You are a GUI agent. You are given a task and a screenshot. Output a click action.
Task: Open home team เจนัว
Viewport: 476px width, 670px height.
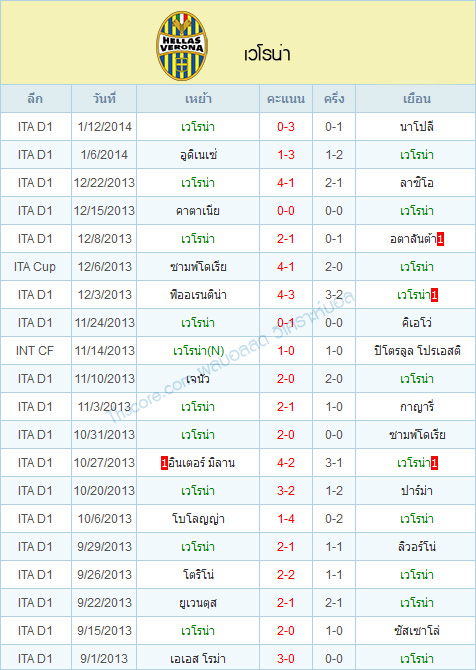coord(198,379)
